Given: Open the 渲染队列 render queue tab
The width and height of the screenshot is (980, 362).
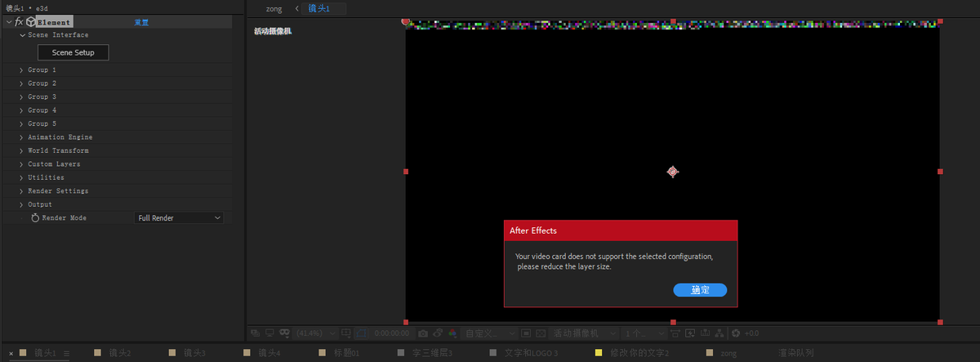Looking at the screenshot, I should point(795,353).
